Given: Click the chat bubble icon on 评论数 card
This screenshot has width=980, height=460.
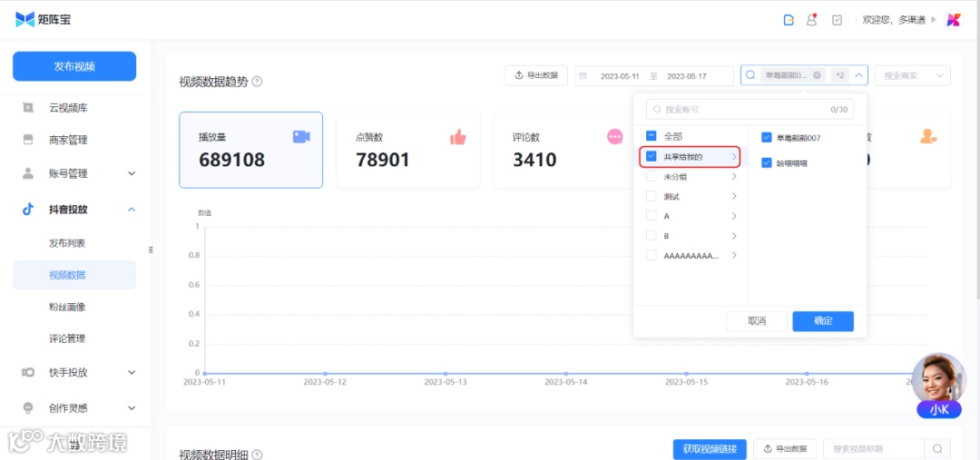Looking at the screenshot, I should click(x=615, y=137).
